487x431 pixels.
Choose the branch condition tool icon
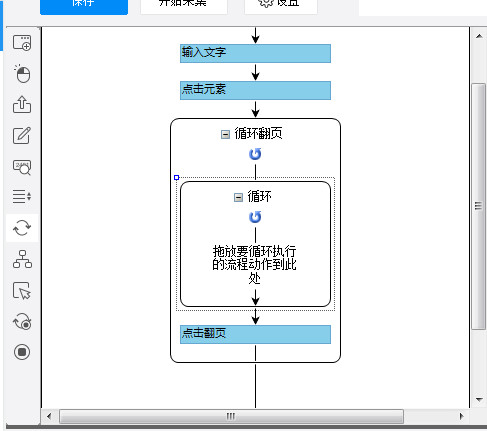[x=22, y=259]
